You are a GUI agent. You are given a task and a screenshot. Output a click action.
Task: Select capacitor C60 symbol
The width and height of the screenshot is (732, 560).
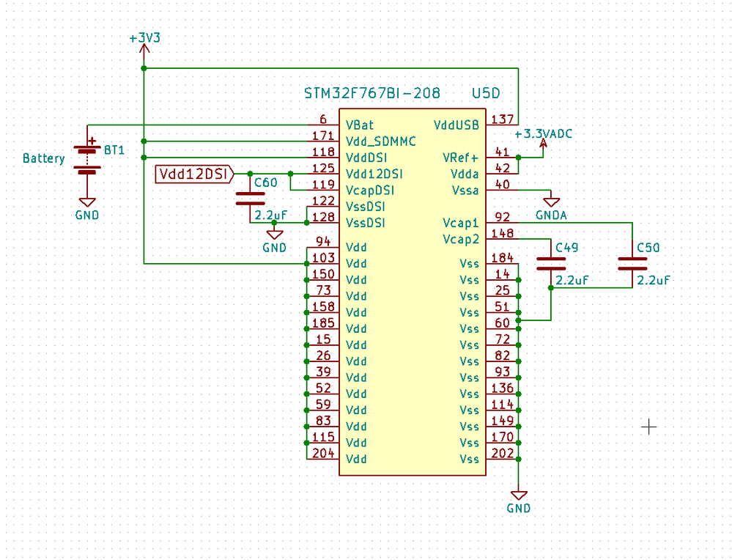pyautogui.click(x=250, y=199)
